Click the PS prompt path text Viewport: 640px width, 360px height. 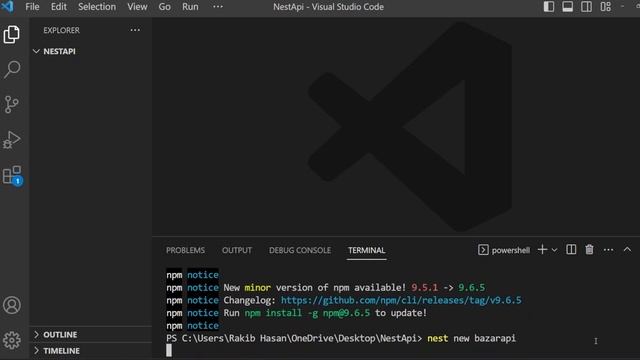click(294, 338)
